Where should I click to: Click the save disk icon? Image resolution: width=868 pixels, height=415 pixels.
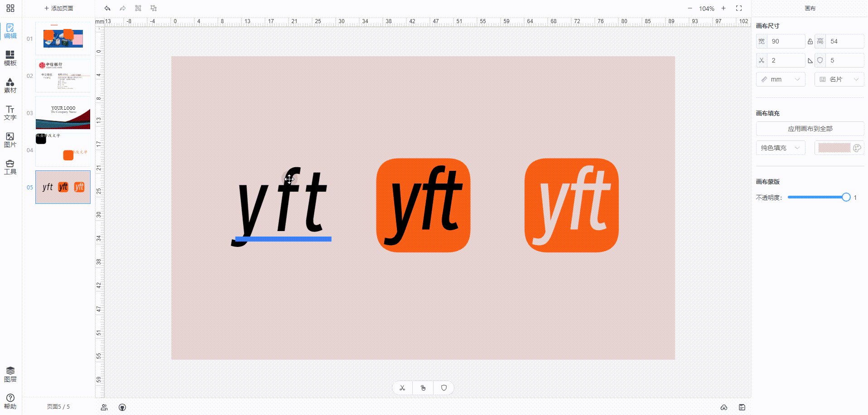click(742, 407)
